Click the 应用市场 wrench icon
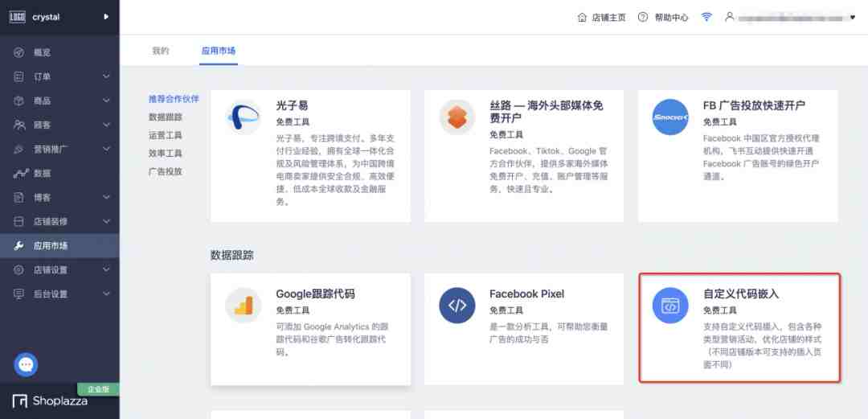 click(19, 245)
